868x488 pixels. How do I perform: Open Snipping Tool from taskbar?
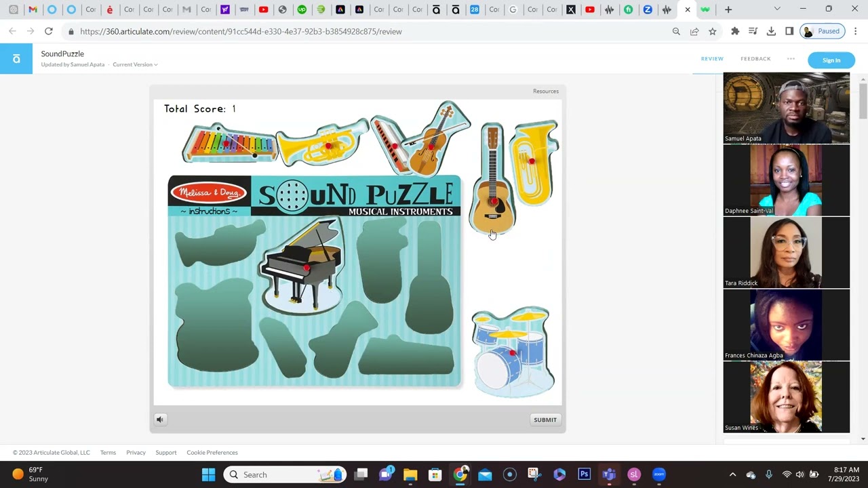click(534, 474)
